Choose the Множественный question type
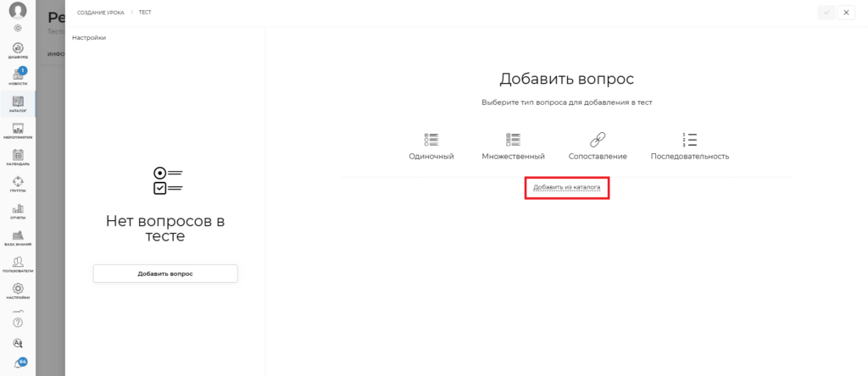This screenshot has height=376, width=868. (513, 147)
